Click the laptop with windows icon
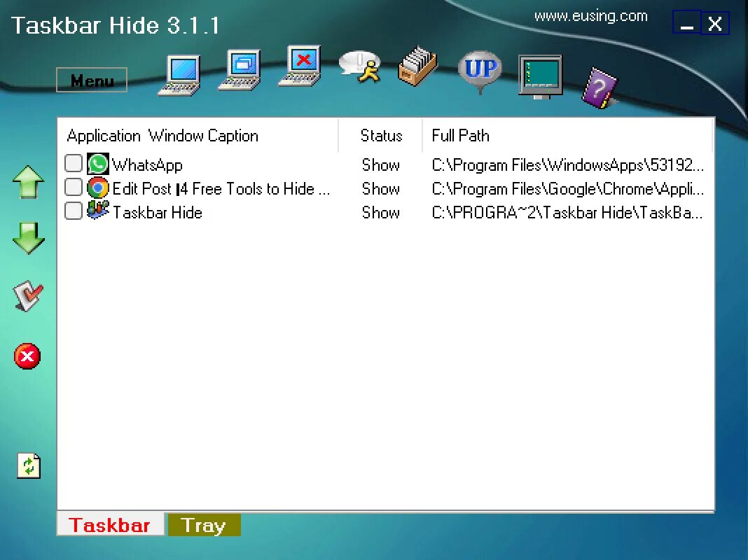Viewport: 748px width, 560px height. [x=240, y=69]
